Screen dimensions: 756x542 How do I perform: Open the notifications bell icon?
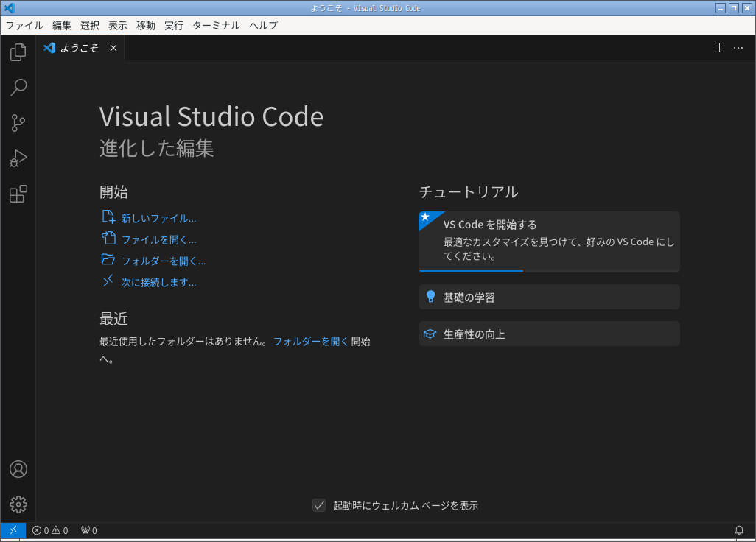click(x=738, y=530)
